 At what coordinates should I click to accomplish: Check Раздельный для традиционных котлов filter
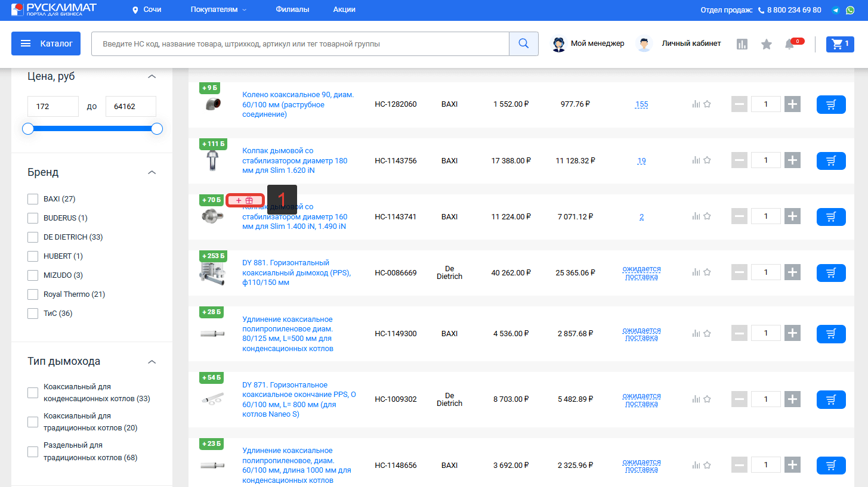coord(33,452)
